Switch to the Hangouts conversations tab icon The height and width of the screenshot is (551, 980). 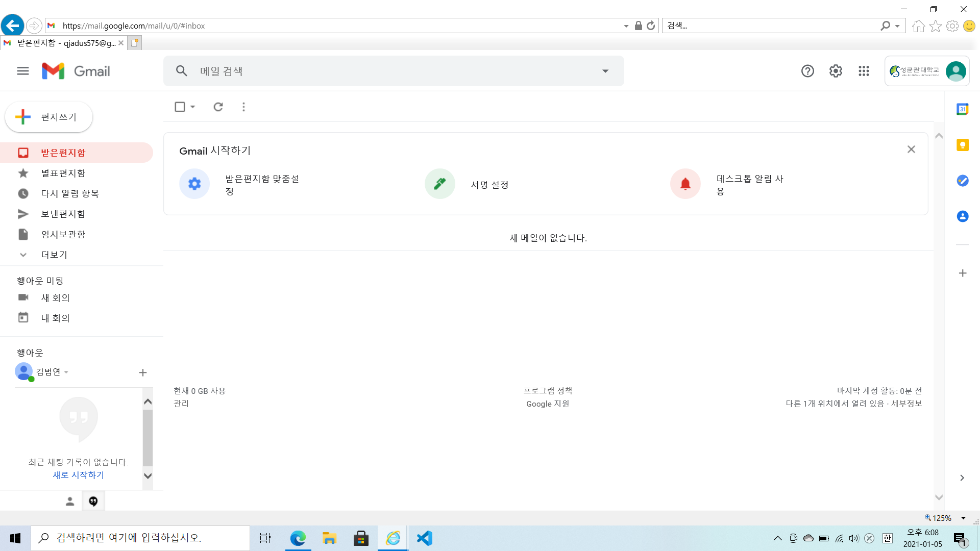(x=93, y=502)
